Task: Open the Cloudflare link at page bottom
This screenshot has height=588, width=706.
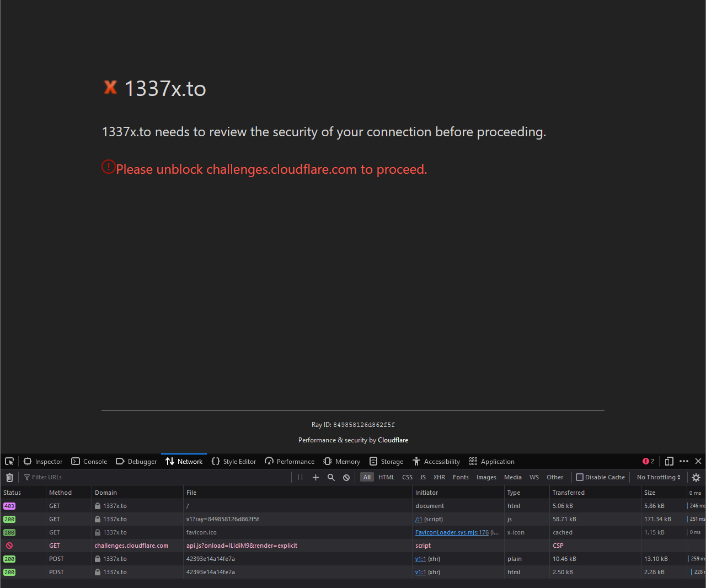Action: coord(393,440)
